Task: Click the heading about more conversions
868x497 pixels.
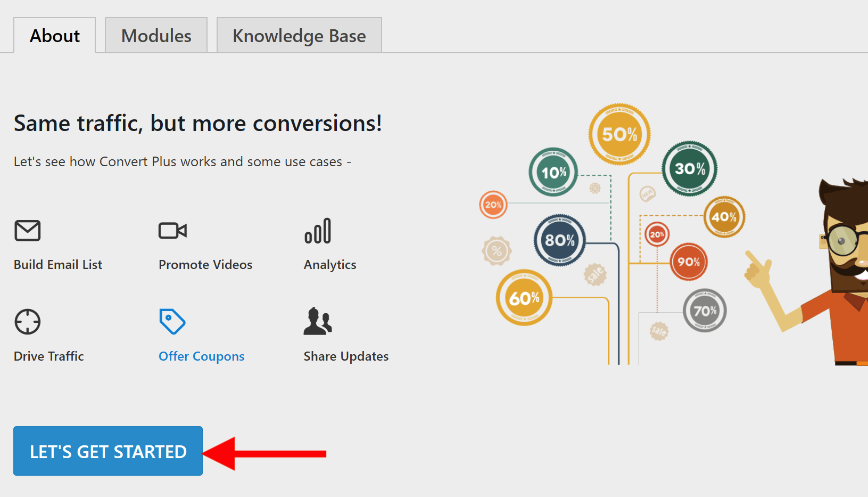Action: pyautogui.click(x=197, y=123)
